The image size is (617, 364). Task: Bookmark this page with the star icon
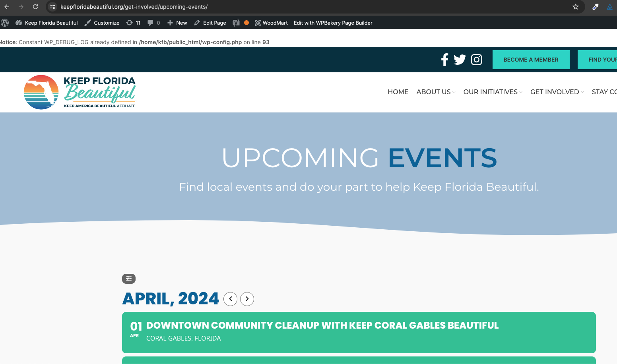576,7
